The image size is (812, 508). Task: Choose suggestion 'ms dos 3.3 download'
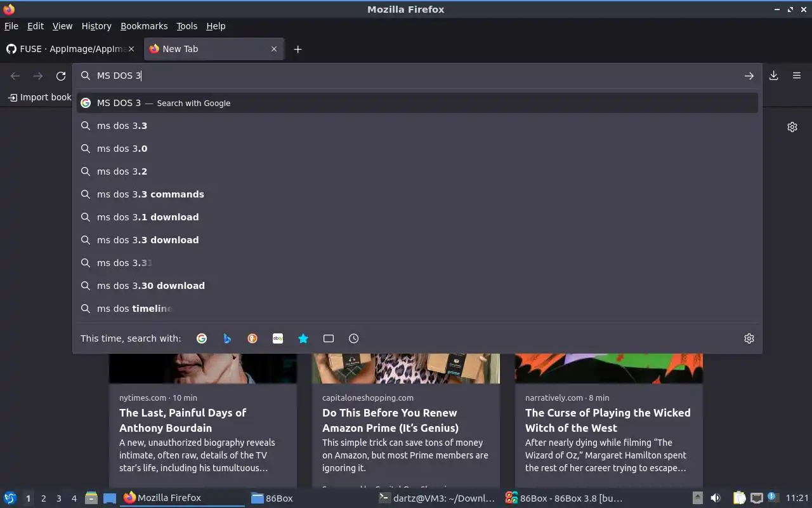pos(417,240)
